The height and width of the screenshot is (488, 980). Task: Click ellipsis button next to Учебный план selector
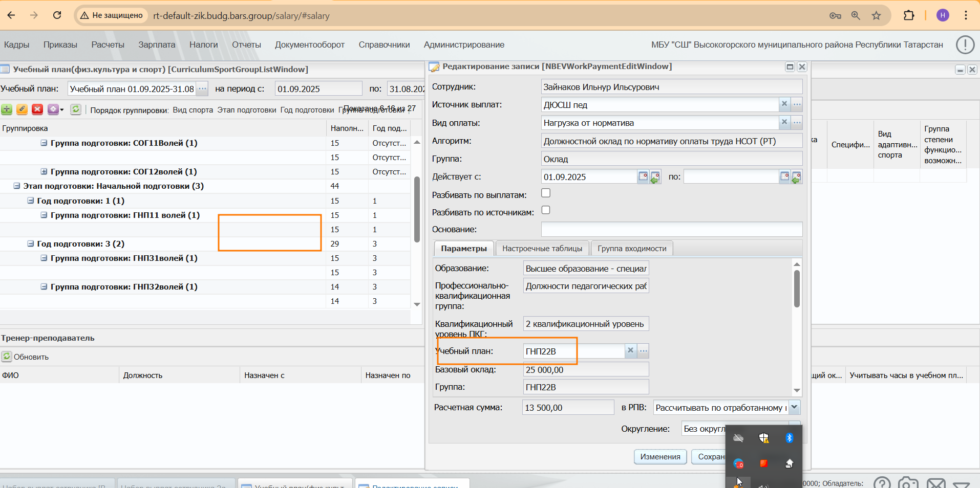(x=202, y=88)
